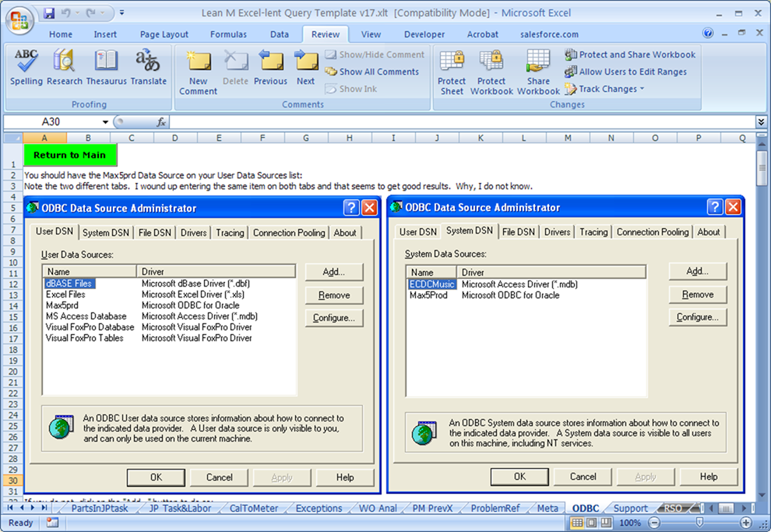
Task: Select the Meta sheet tab
Action: click(x=547, y=509)
